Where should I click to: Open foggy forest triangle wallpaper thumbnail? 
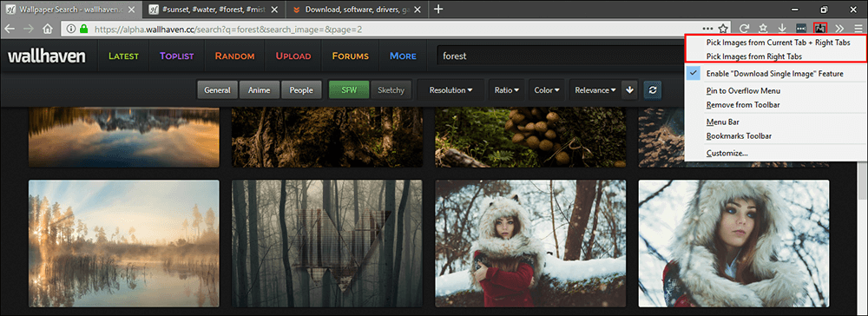[327, 243]
